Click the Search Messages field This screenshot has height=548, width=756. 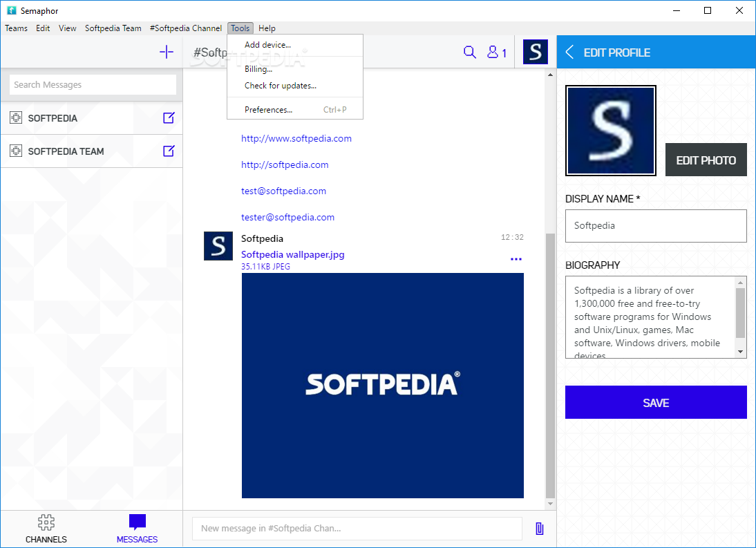tap(93, 85)
